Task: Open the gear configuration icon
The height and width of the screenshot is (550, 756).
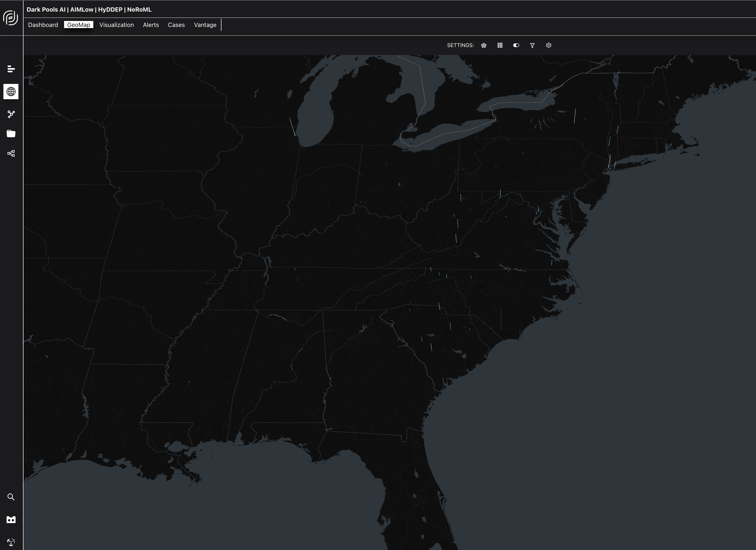Action: 549,45
